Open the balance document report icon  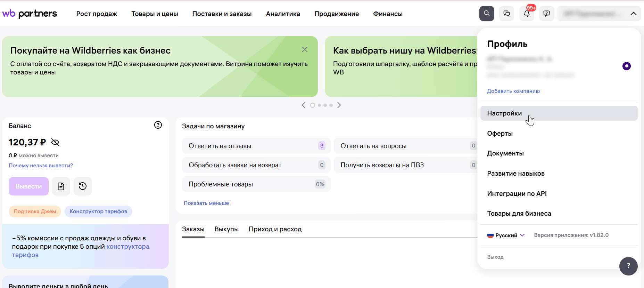coord(61,186)
